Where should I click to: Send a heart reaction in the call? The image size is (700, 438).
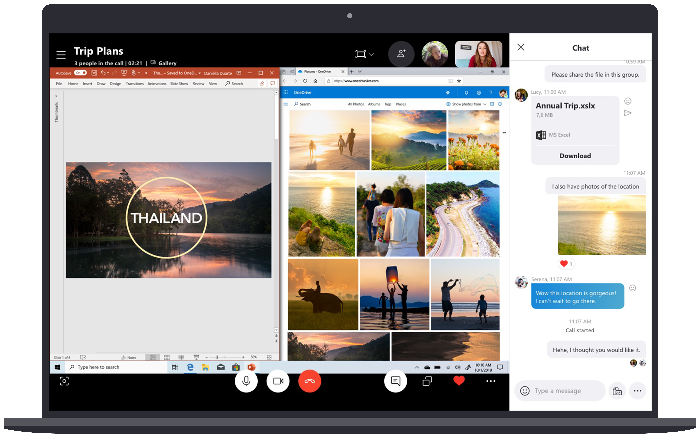tap(459, 380)
